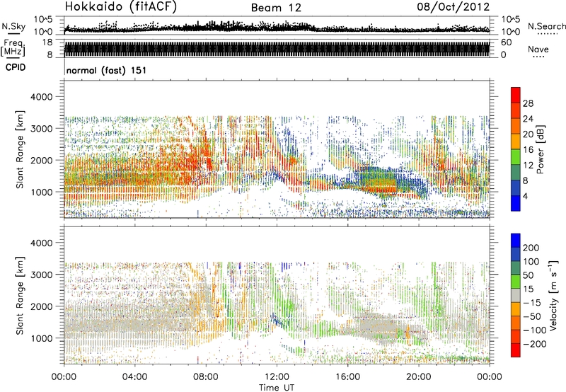Viewport: 566px width, 392px height.
Task: Click the Power [dB] color bar
Action: 516,149
